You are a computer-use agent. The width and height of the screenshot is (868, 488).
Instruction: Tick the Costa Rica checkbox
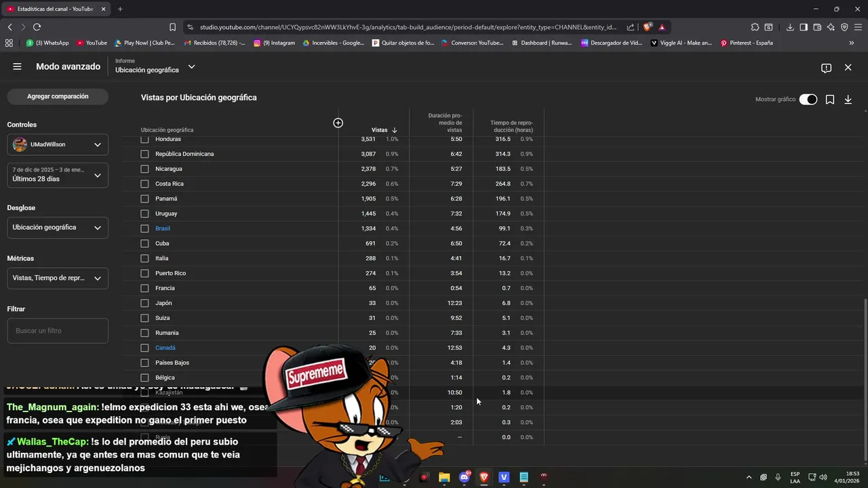click(x=144, y=184)
